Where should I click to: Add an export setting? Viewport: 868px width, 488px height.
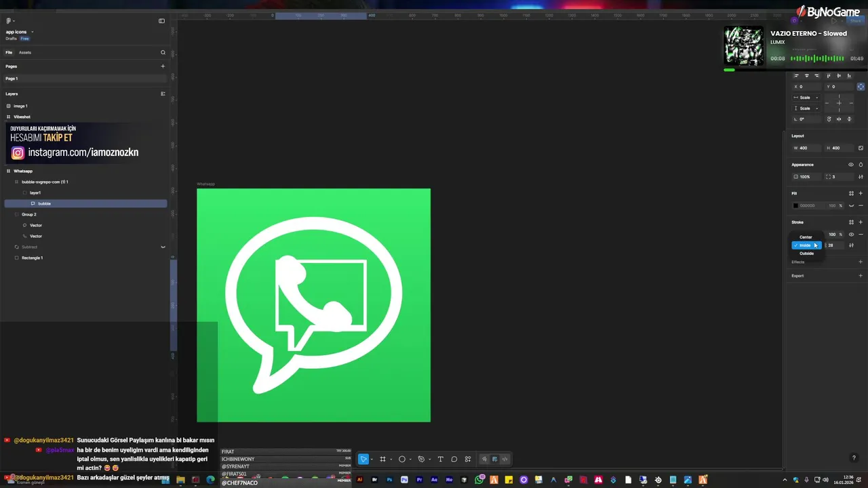coord(861,276)
